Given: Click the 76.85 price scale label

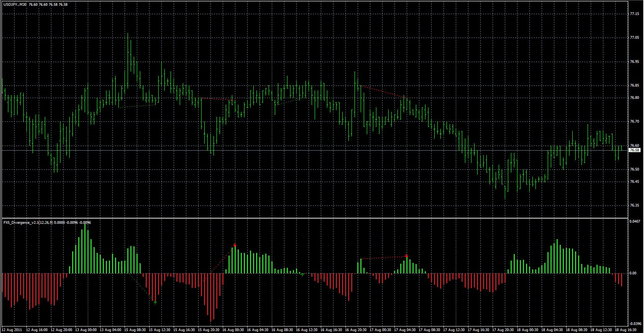Looking at the screenshot, I should pos(634,85).
